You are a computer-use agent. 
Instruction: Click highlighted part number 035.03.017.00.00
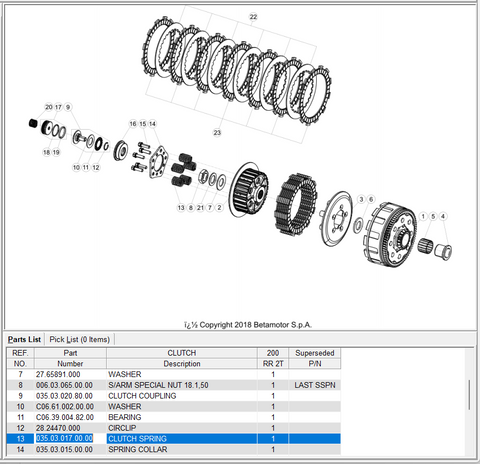coord(64,438)
